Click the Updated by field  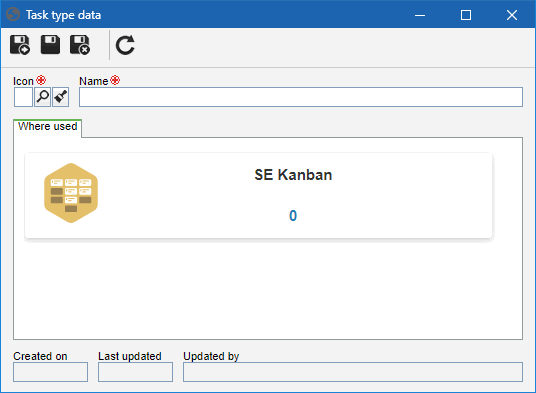pos(353,372)
